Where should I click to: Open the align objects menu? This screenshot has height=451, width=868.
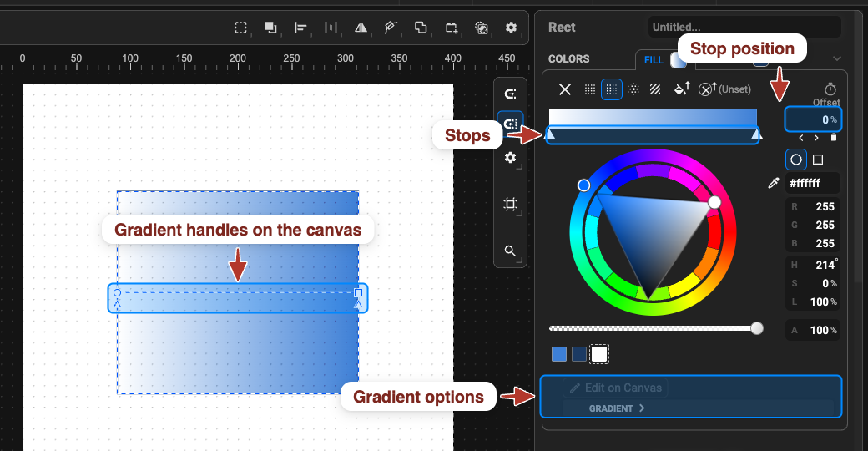pos(300,28)
